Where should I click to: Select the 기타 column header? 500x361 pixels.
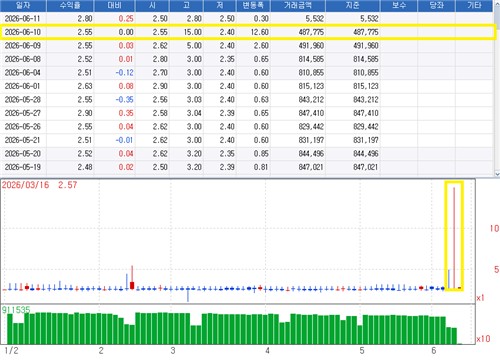coord(474,5)
